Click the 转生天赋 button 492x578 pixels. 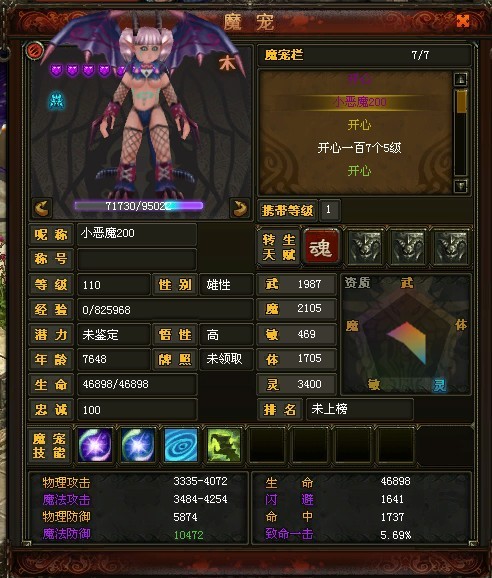[x=279, y=247]
